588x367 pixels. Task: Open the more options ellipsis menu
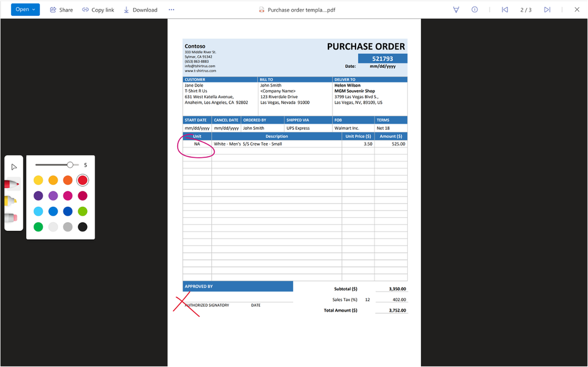click(x=171, y=10)
